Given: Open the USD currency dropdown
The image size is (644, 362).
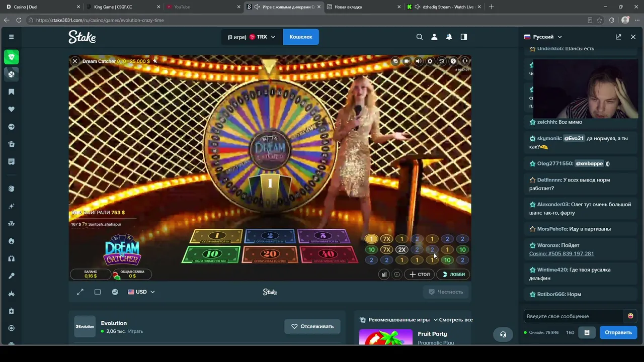Looking at the screenshot, I should click(x=141, y=292).
